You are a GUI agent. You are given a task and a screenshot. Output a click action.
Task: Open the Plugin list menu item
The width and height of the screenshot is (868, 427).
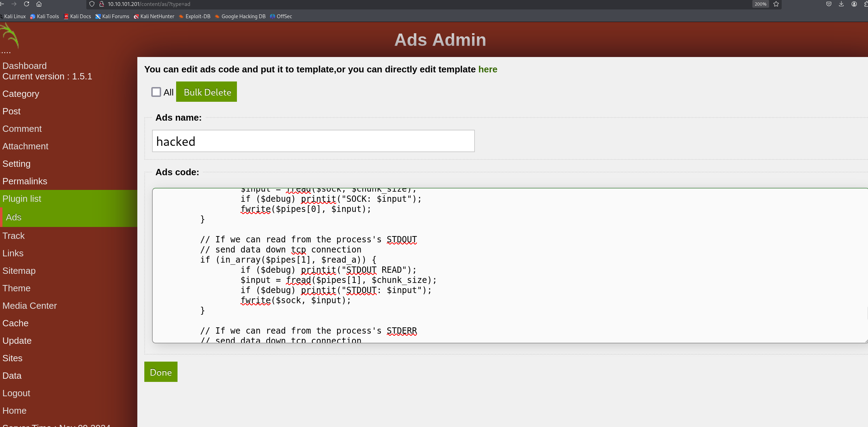tap(22, 199)
